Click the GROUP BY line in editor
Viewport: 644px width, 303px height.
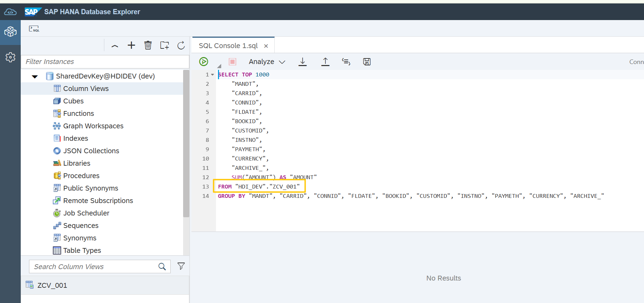click(x=411, y=196)
